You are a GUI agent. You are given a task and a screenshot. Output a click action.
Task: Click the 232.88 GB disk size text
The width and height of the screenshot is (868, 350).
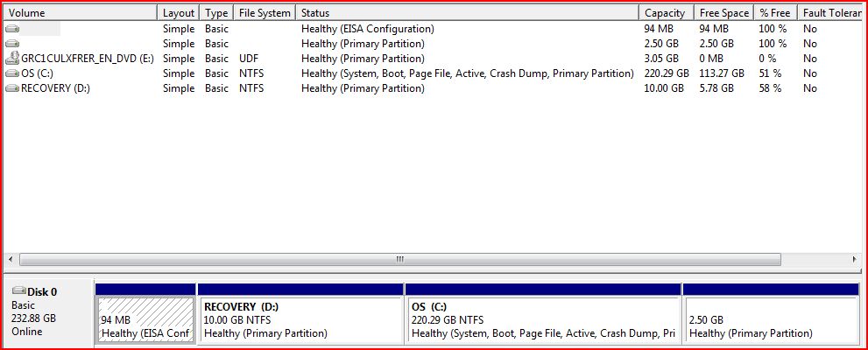point(34,318)
